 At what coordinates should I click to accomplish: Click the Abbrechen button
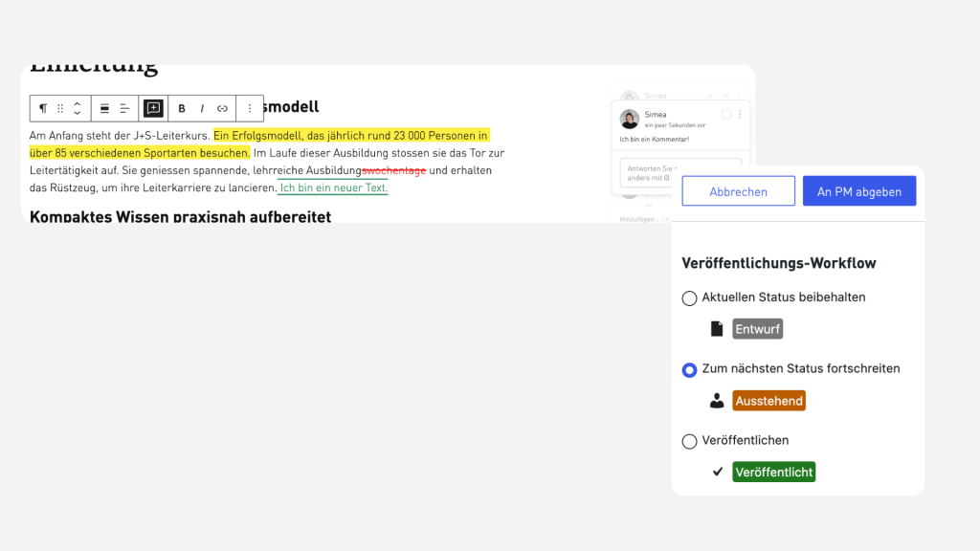coord(738,191)
